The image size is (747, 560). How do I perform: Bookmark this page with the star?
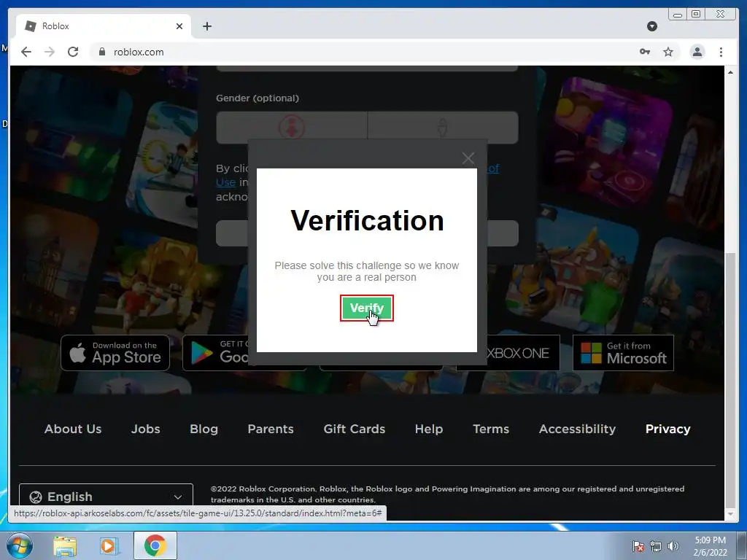pos(668,52)
